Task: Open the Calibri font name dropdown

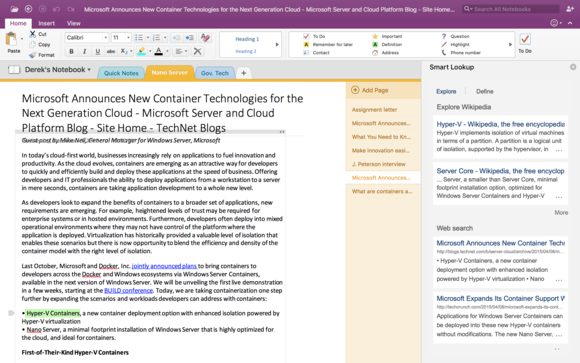Action: point(106,38)
